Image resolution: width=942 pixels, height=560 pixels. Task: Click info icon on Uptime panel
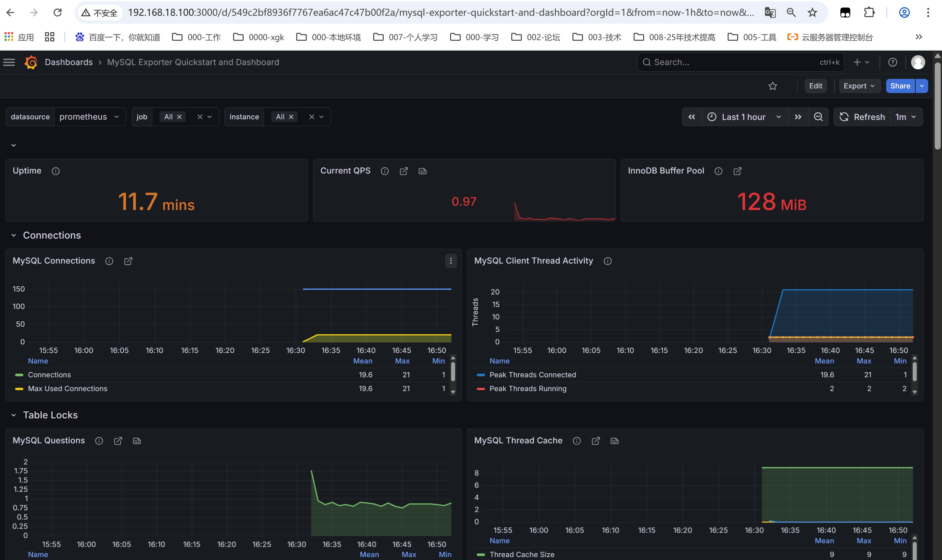56,171
